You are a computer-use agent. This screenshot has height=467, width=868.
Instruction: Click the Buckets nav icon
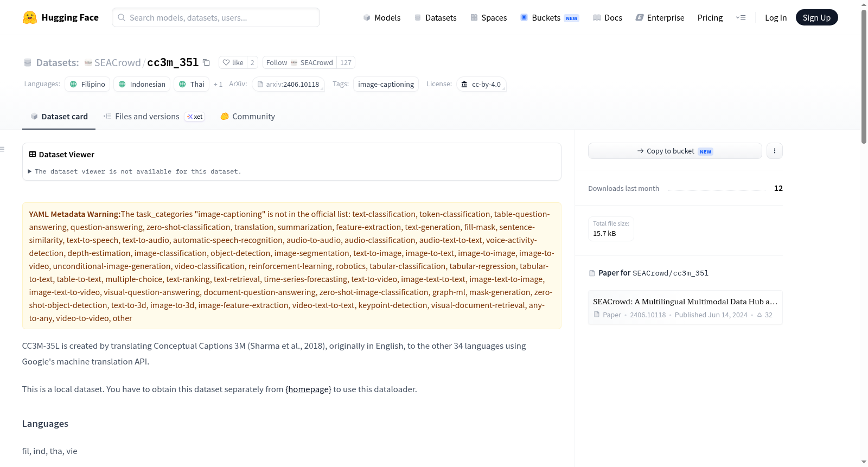tap(524, 17)
